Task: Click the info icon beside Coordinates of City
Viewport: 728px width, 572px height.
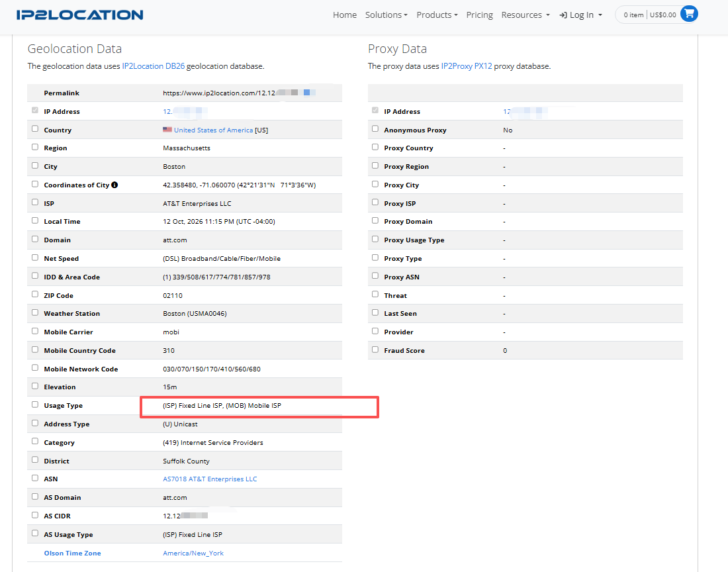Action: point(114,185)
